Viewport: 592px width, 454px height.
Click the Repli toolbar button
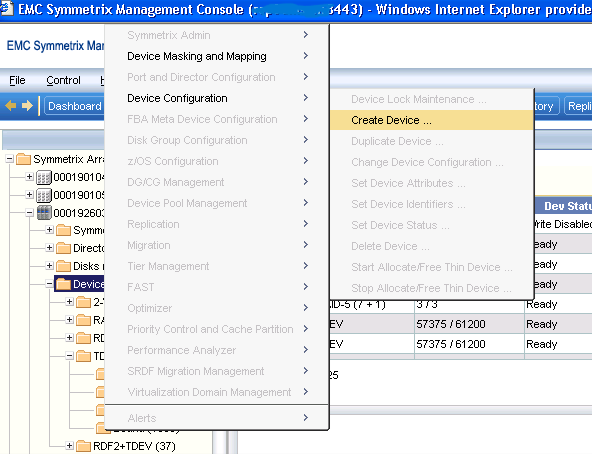(578, 106)
